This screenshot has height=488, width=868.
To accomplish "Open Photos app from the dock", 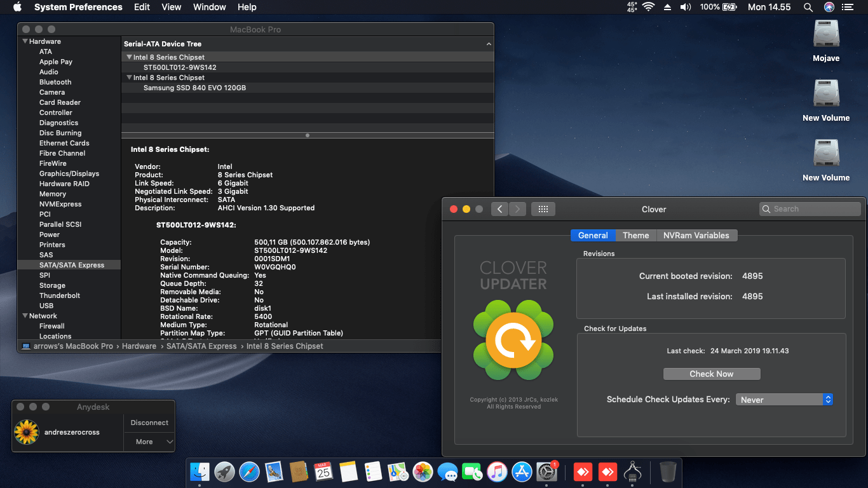I will tap(423, 471).
